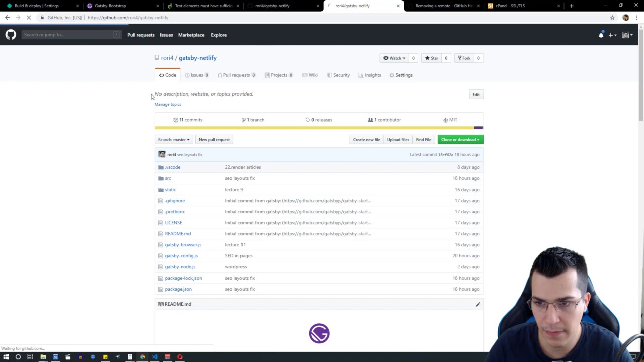
Task: Open the Issues repo tab
Action: (x=196, y=75)
